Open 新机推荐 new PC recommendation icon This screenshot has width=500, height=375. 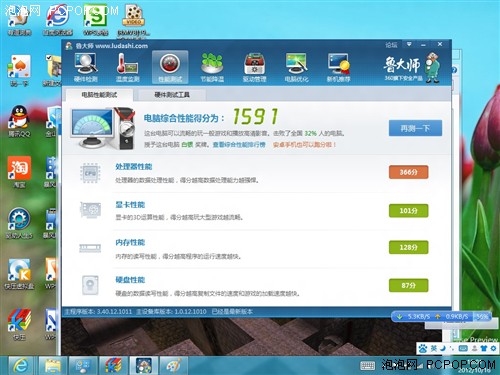coord(339,68)
